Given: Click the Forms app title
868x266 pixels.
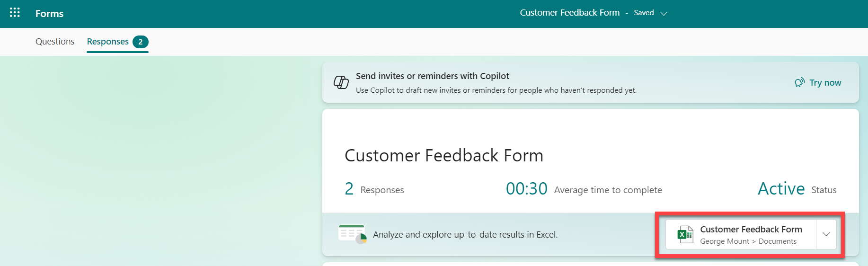Looking at the screenshot, I should 49,14.
